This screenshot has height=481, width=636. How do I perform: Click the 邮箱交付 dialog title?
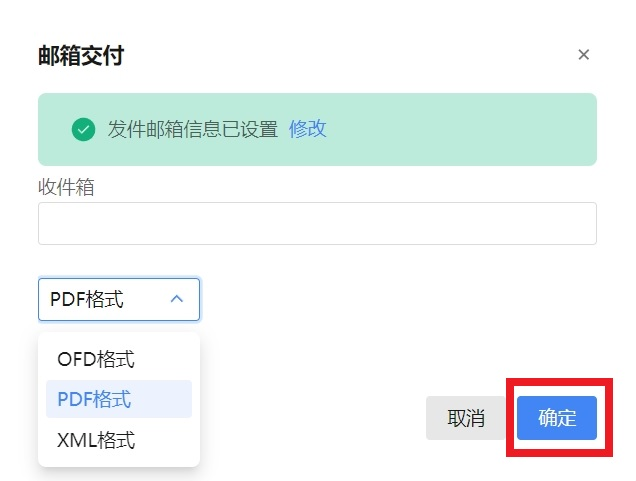coord(81,55)
